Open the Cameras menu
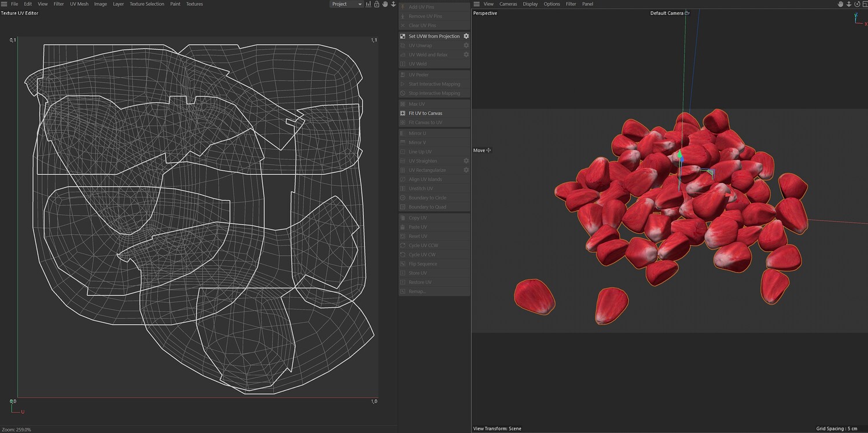This screenshot has height=433, width=868. click(508, 4)
